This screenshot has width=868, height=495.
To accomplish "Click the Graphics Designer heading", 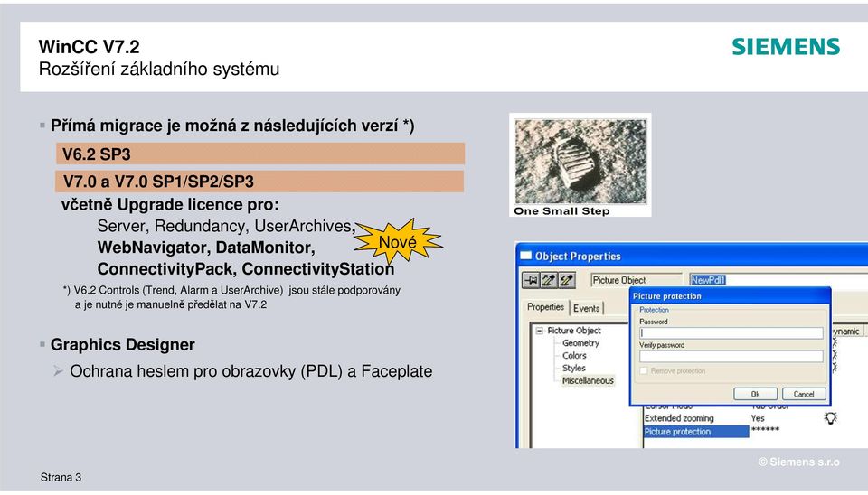I will (x=122, y=344).
